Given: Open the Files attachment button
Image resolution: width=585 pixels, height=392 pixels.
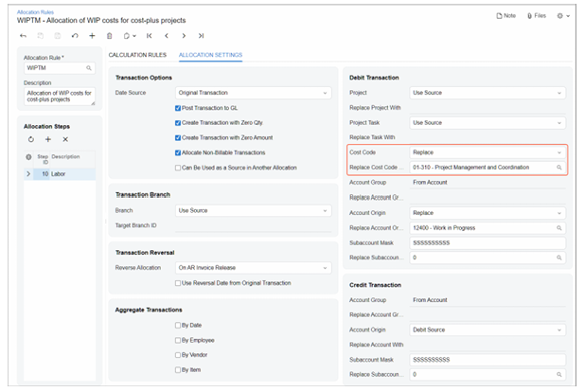Looking at the screenshot, I should click(535, 16).
